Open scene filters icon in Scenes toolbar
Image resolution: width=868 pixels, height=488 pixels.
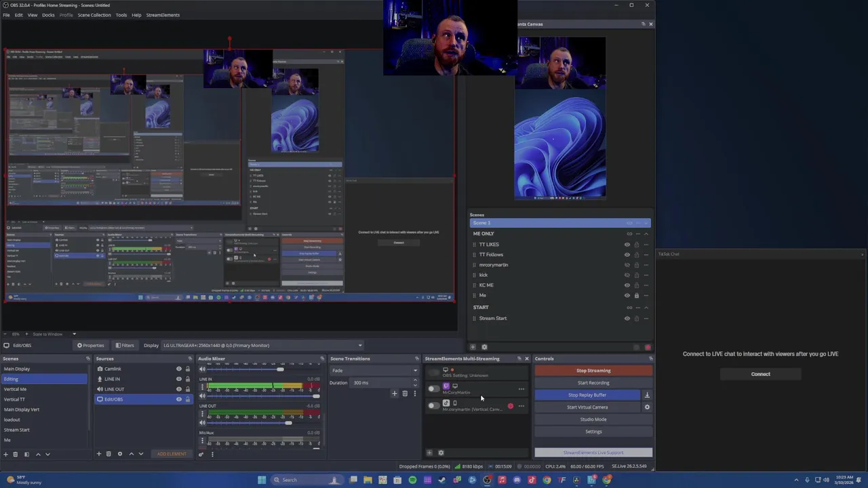[26, 454]
